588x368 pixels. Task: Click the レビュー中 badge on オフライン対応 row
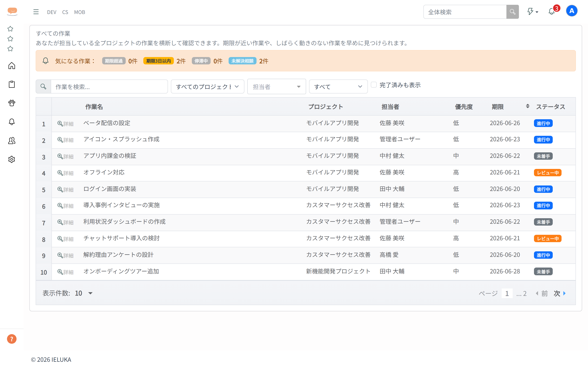pyautogui.click(x=547, y=173)
